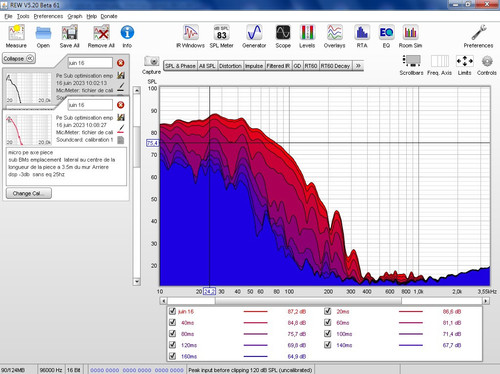Uncheck the 40ms trace checkbox
The image size is (500, 374).
coord(172,322)
